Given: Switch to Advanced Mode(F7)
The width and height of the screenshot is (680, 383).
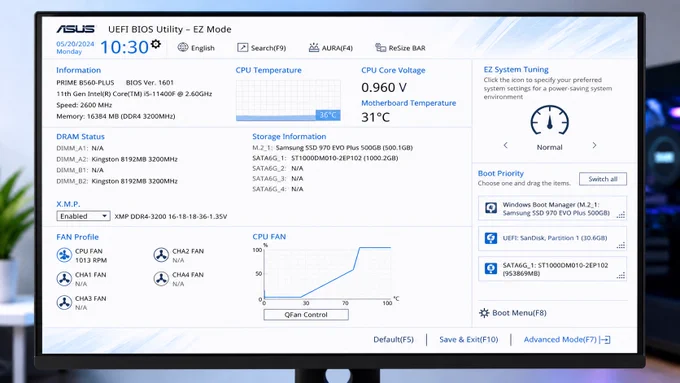Looking at the screenshot, I should (567, 339).
